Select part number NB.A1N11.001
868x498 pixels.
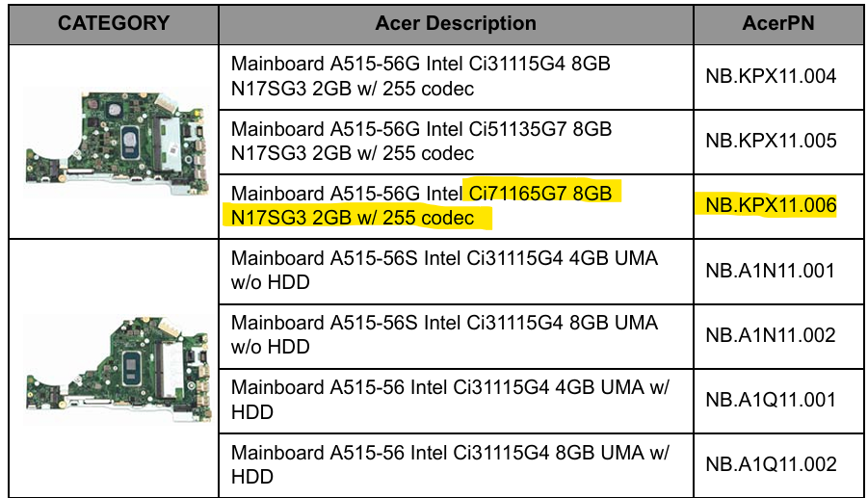tap(771, 271)
